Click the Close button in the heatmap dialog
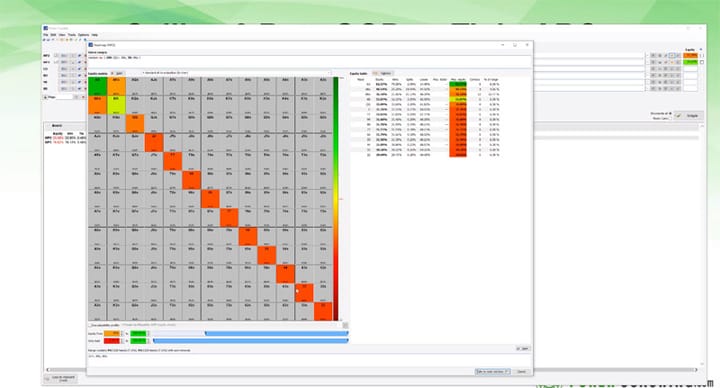The image size is (720, 388). pyautogui.click(x=521, y=371)
